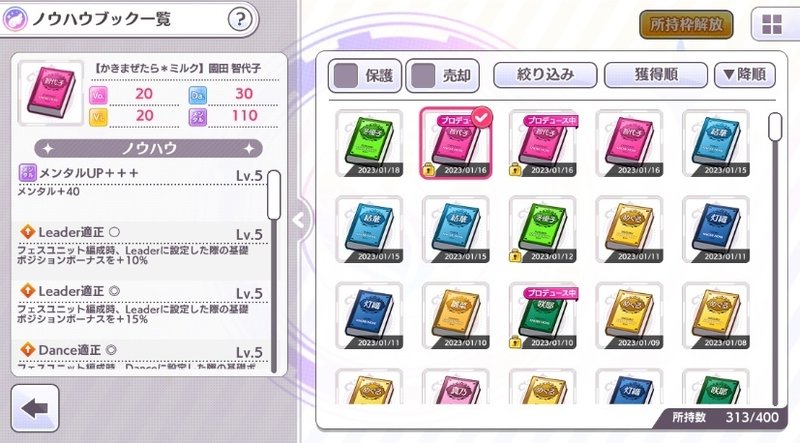Collapse the left detail panel arrow

[x=299, y=220]
